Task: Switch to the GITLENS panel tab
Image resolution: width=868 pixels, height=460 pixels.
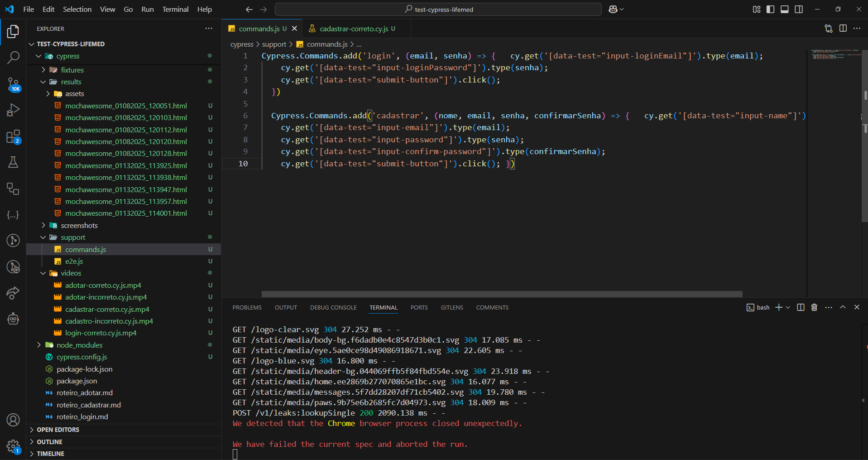Action: coord(452,308)
